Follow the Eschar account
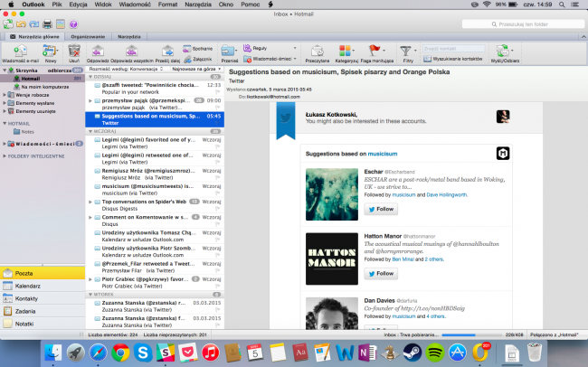Screen dimensions: 588x367 (x=381, y=209)
